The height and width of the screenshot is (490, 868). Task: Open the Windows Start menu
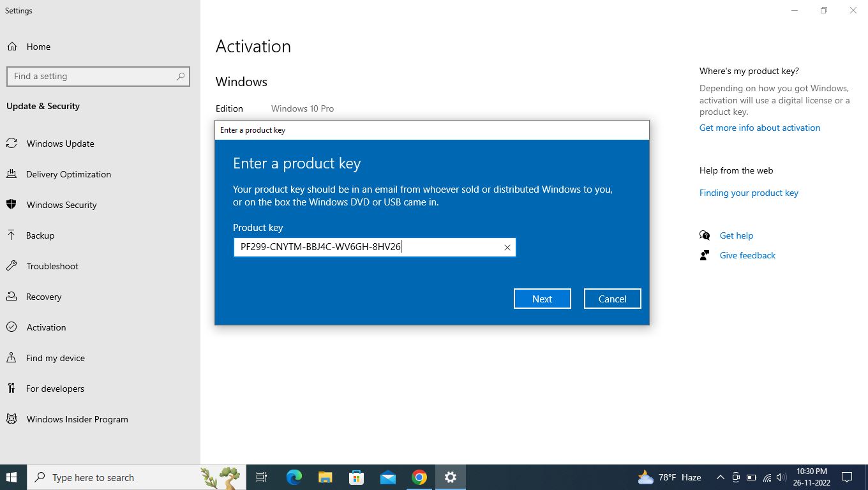point(11,477)
